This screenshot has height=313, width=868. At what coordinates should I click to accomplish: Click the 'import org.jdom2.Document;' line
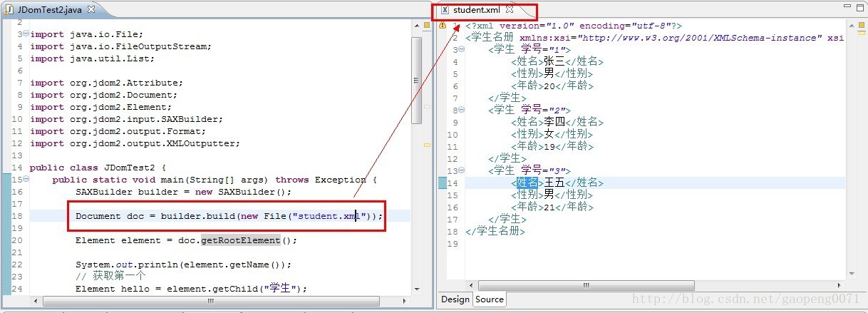(103, 95)
